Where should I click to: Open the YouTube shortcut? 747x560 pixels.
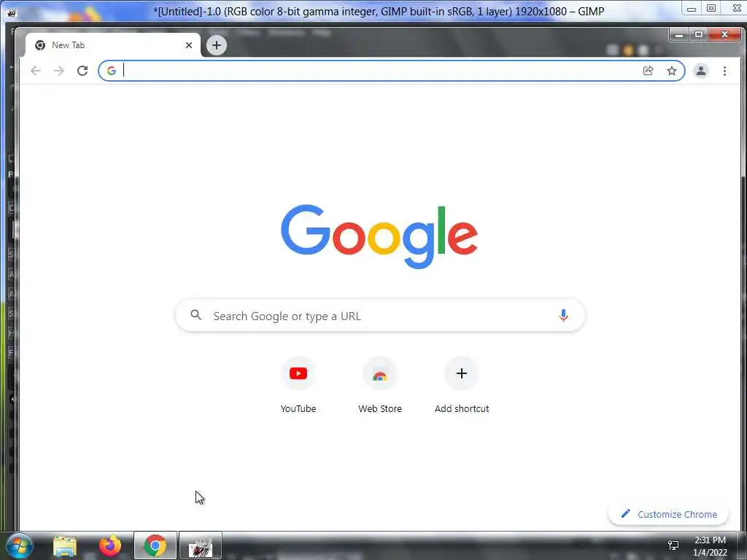(298, 385)
